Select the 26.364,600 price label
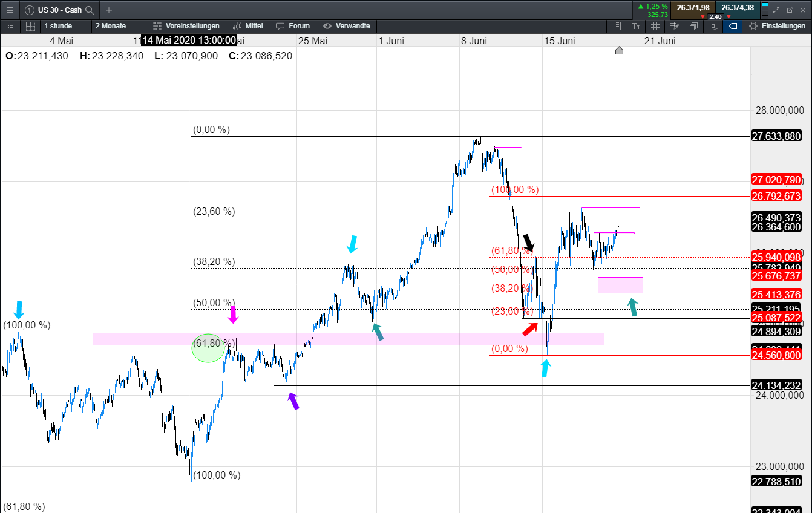The height and width of the screenshot is (513, 812). pyautogui.click(x=776, y=227)
